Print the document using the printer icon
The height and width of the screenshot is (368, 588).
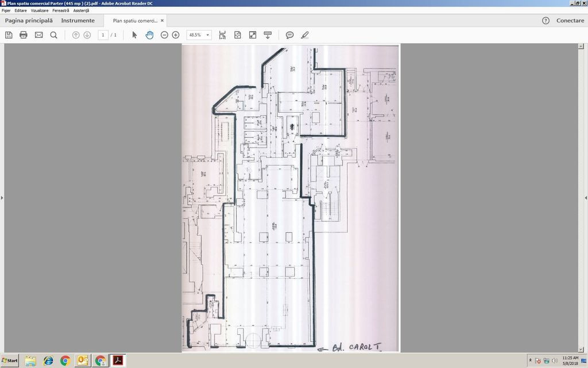pos(24,35)
